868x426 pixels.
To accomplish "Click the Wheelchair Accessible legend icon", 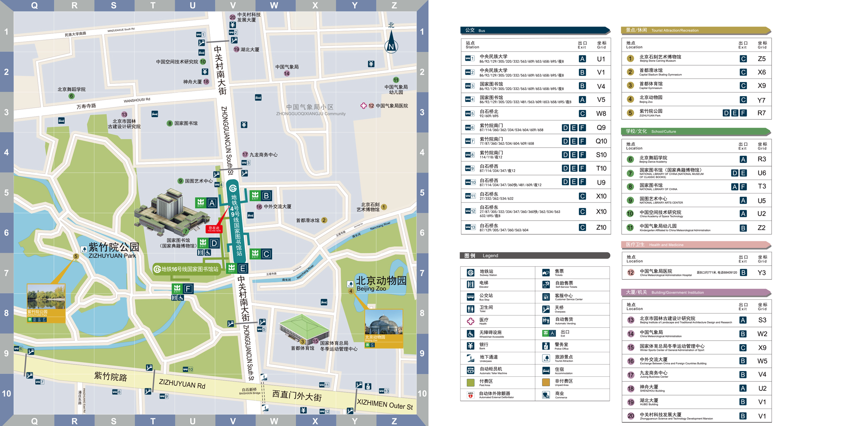I will pos(470,333).
